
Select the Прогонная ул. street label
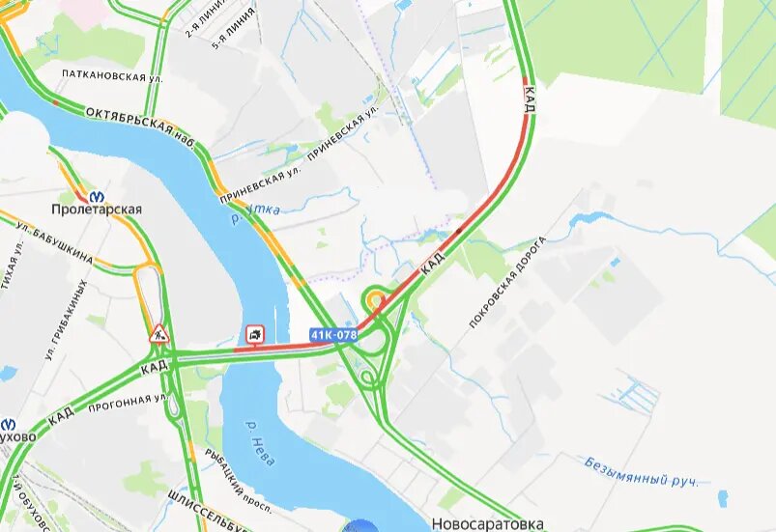129,403
